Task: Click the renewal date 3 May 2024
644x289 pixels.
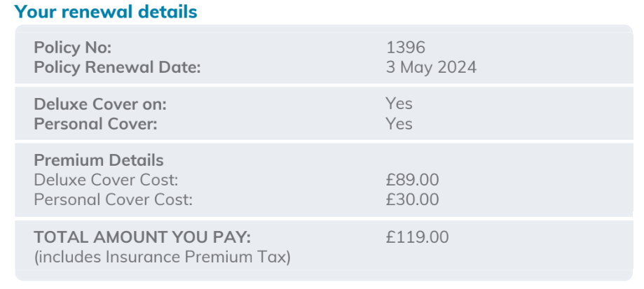Action: [x=431, y=68]
